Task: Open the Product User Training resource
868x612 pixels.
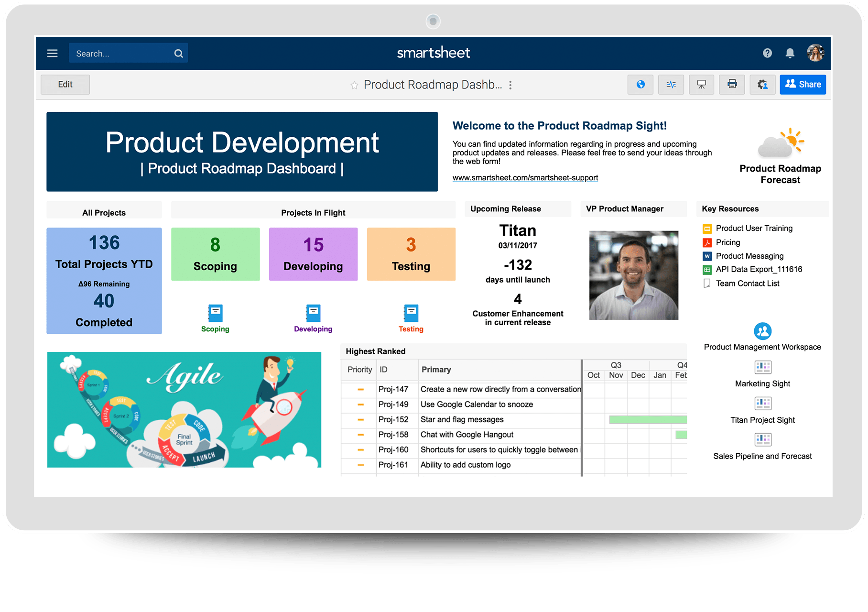Action: [x=754, y=229]
